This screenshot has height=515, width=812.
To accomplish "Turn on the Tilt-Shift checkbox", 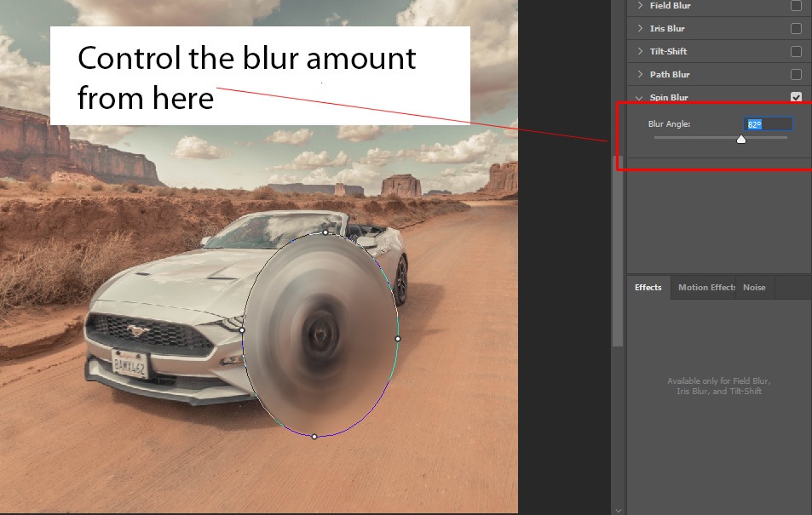I will (796, 52).
